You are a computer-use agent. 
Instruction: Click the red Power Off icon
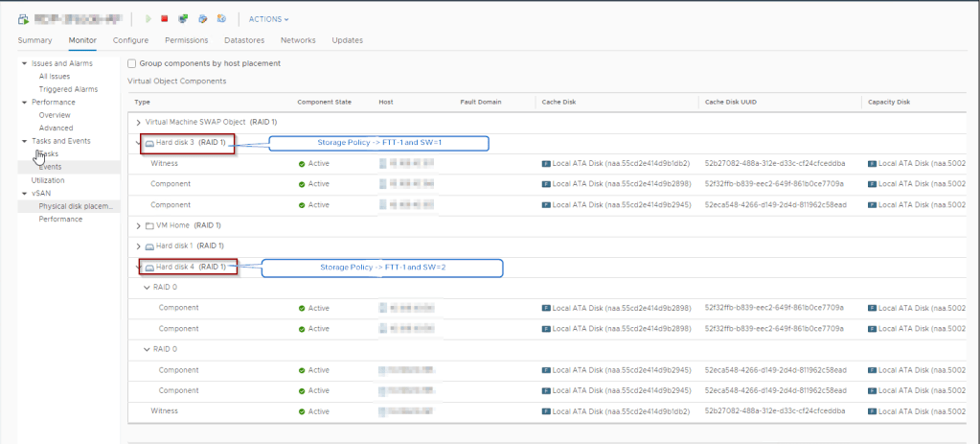(165, 18)
